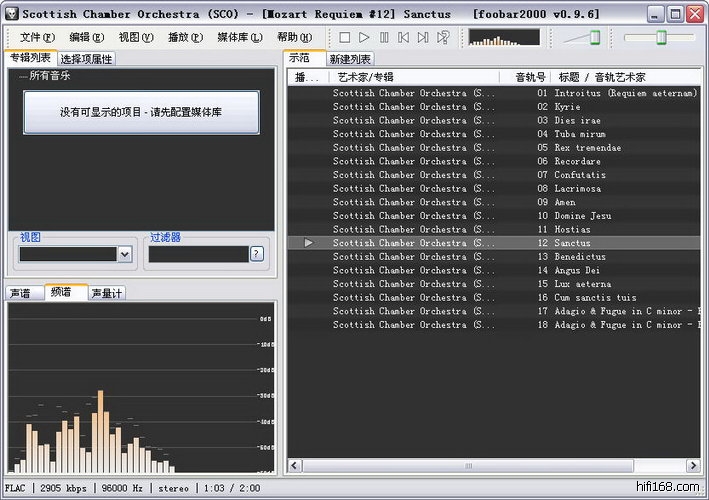The width and height of the screenshot is (709, 500).
Task: Open the 文件 menu
Action: (34, 37)
